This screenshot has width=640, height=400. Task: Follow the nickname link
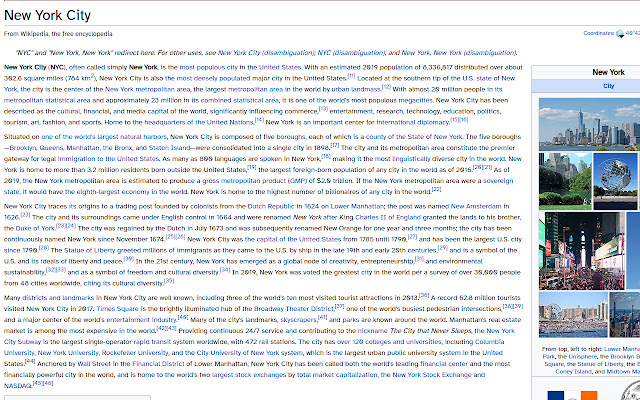coord(372,331)
